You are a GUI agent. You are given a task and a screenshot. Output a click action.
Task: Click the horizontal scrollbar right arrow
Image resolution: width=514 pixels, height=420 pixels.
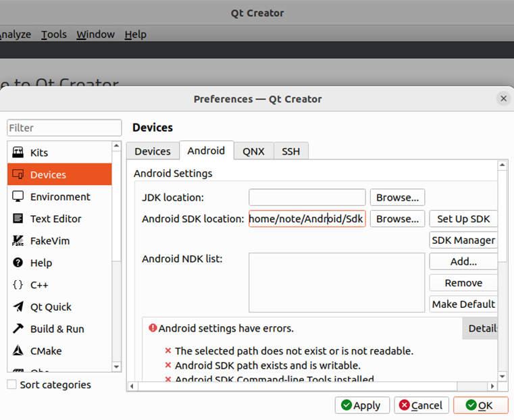point(492,386)
